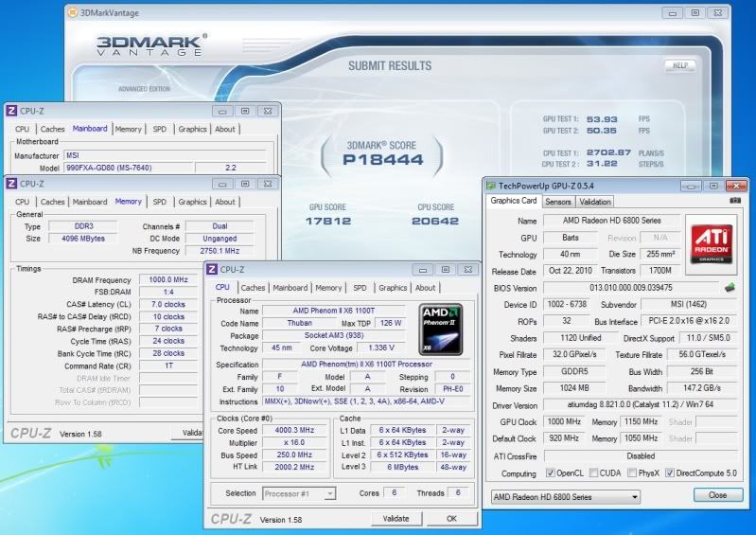756x535 pixels.
Task: Click the GPU-Z title bar app icon
Action: point(492,185)
